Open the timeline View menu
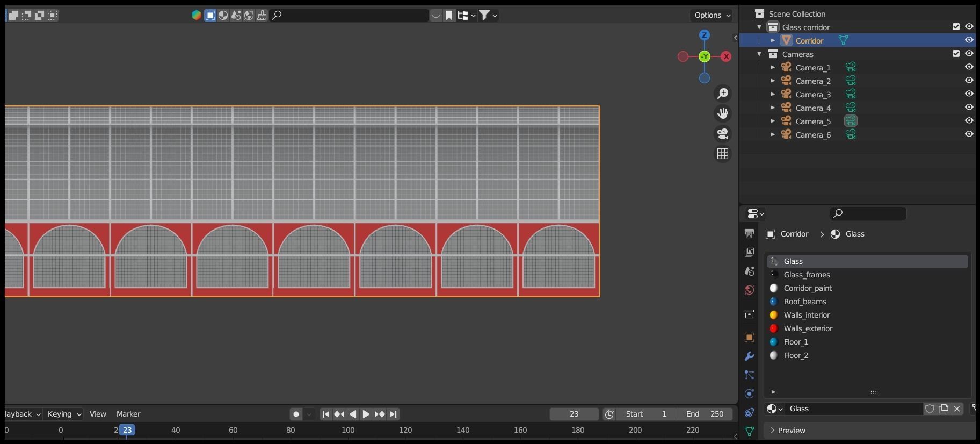The height and width of the screenshot is (444, 980). pyautogui.click(x=98, y=414)
